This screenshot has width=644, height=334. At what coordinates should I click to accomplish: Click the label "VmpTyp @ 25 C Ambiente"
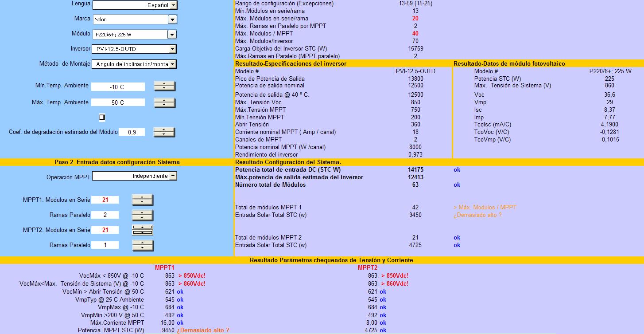(109, 300)
